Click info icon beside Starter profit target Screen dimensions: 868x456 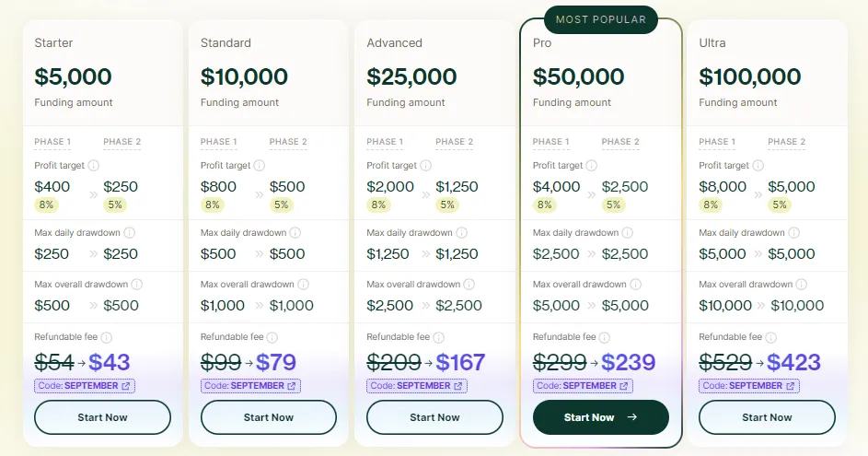point(93,166)
